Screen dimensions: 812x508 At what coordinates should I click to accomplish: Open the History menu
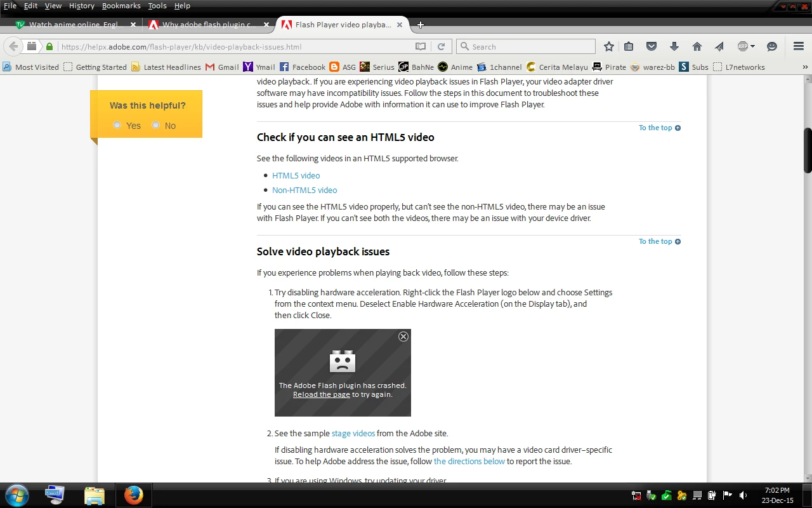click(81, 6)
